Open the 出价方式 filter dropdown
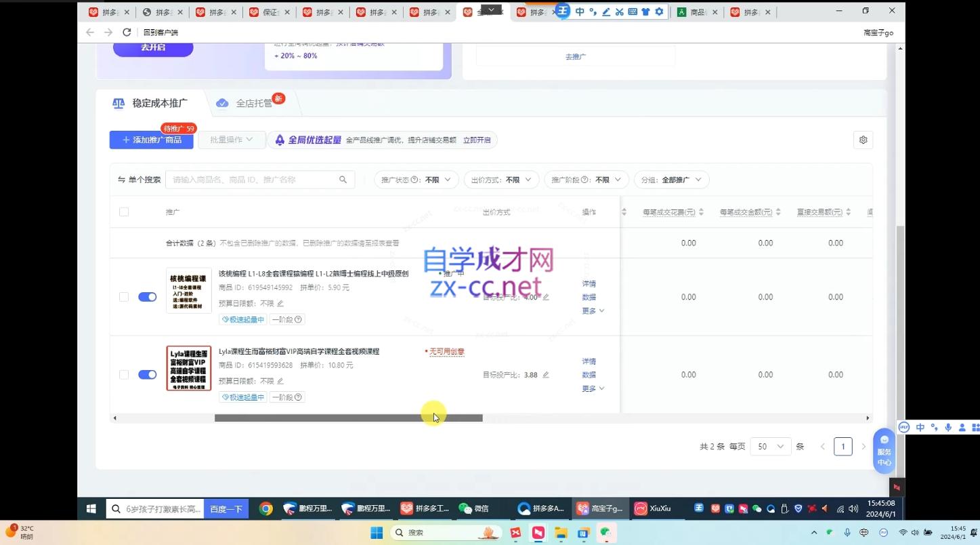Screen dimensions: 980x545 tap(501, 180)
